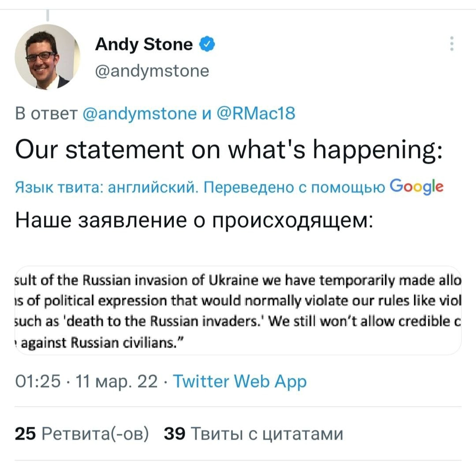
Task: Click the tweet text 'Our statement on what's happening:'
Action: (229, 150)
